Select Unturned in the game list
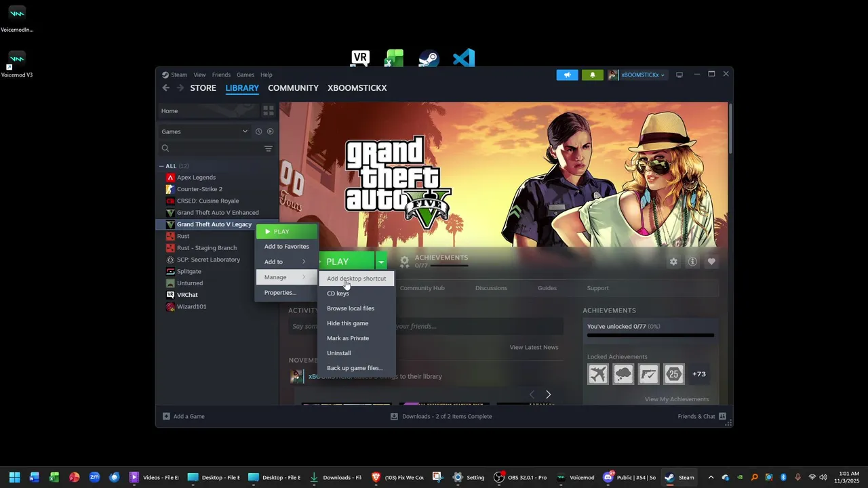 click(190, 283)
